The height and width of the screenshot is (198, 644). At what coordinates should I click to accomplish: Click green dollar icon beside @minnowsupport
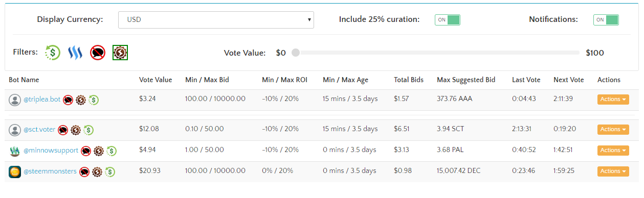pos(112,151)
